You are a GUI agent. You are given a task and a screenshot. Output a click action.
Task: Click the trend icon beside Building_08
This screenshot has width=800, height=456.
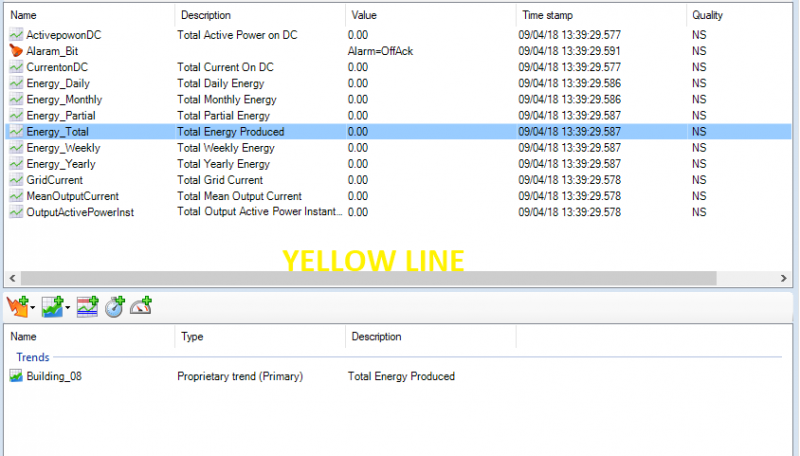[x=16, y=376]
